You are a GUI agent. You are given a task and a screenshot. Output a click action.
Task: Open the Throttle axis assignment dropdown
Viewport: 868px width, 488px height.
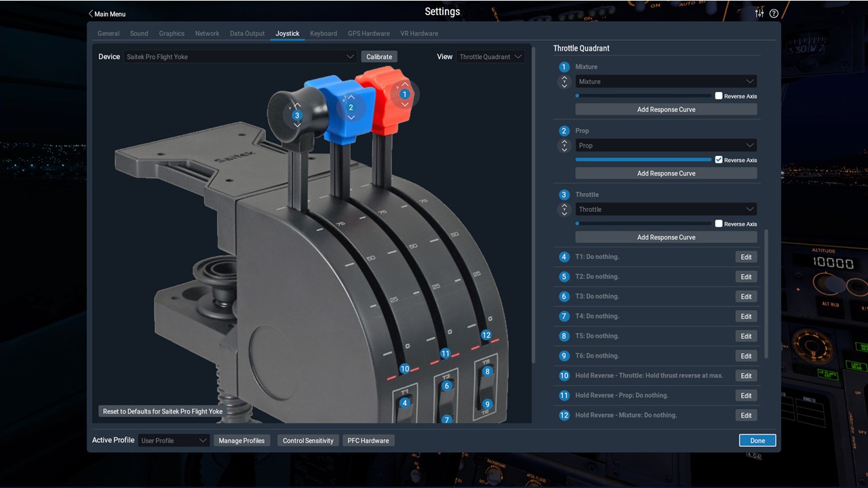pyautogui.click(x=666, y=209)
